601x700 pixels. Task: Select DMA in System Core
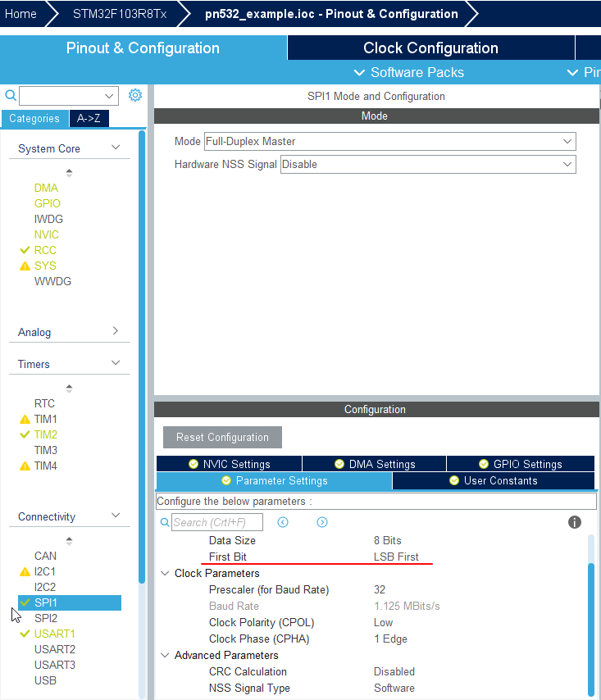point(47,188)
